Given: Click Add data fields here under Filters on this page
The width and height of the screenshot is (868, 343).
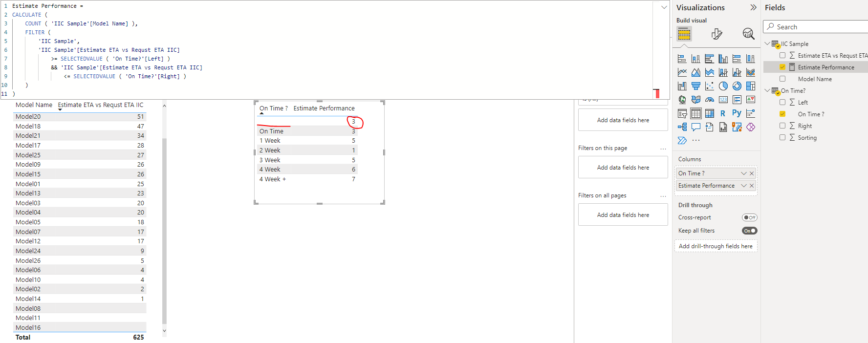Looking at the screenshot, I should coord(623,168).
